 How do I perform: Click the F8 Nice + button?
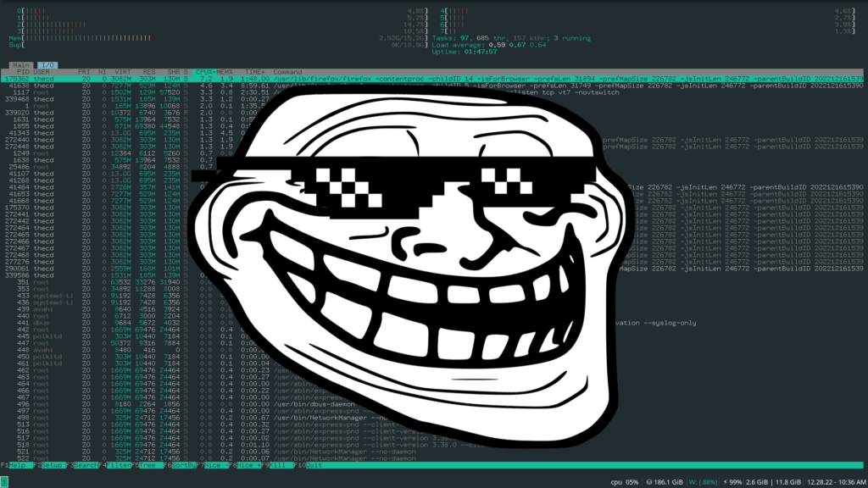245,465
